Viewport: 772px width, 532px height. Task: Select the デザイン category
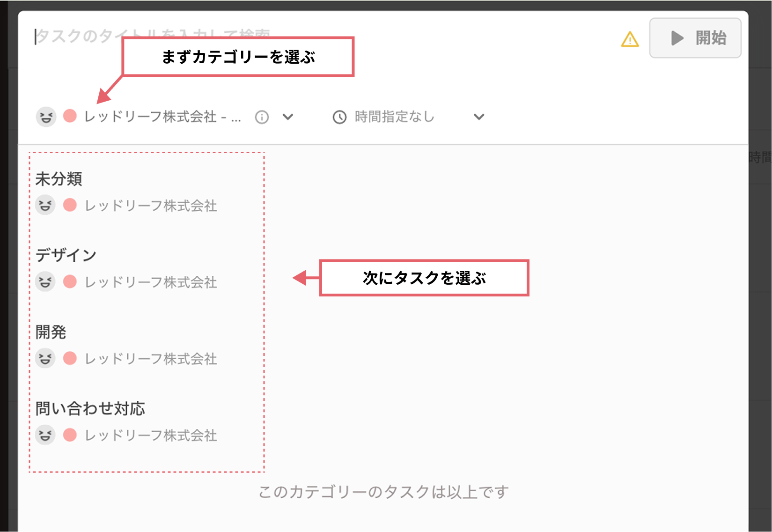[x=66, y=255]
